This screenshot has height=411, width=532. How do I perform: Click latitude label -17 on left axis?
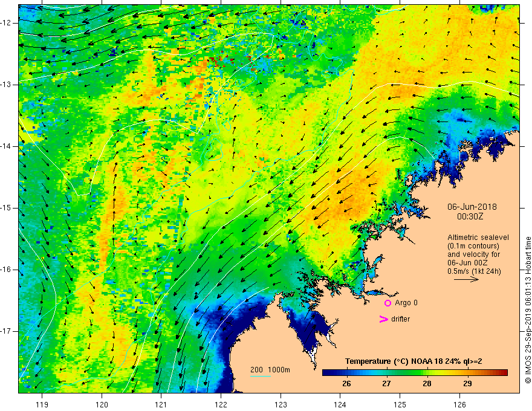pyautogui.click(x=6, y=331)
